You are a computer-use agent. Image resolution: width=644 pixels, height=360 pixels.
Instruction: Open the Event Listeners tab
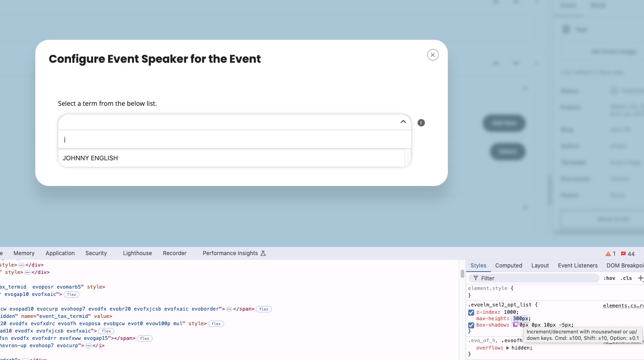tap(578, 266)
